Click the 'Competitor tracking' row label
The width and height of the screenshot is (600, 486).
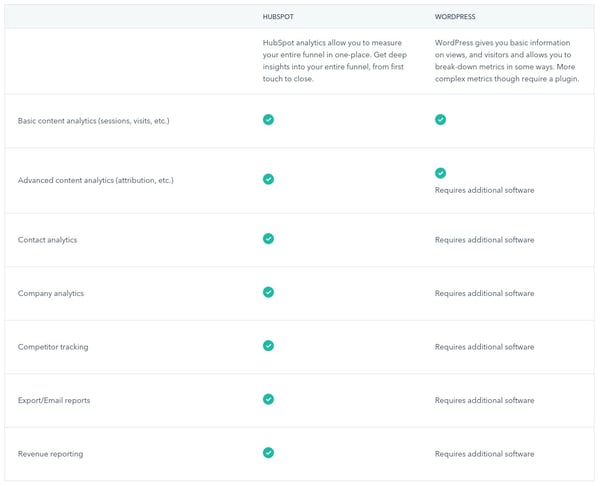pos(53,347)
